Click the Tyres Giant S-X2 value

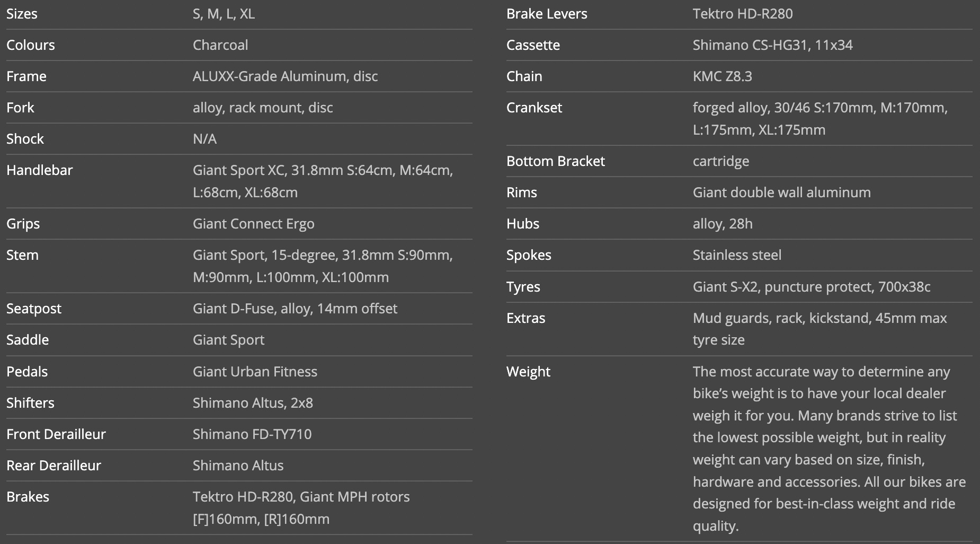[x=811, y=287]
